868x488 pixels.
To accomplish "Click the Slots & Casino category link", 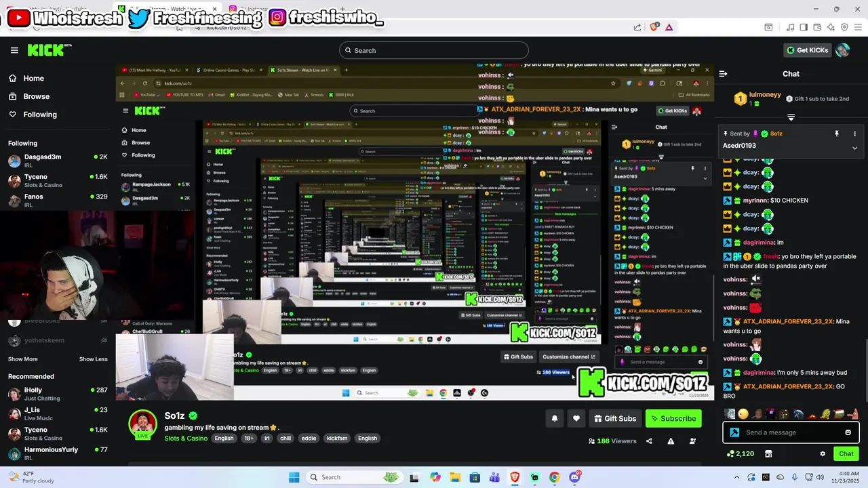I will [x=186, y=439].
